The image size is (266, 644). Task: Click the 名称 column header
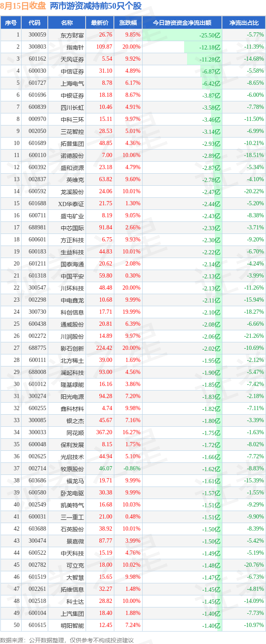66,23
